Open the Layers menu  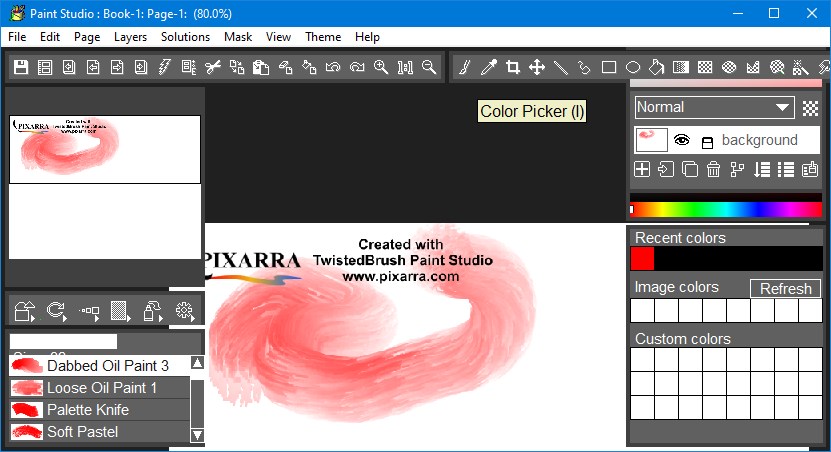tap(130, 37)
